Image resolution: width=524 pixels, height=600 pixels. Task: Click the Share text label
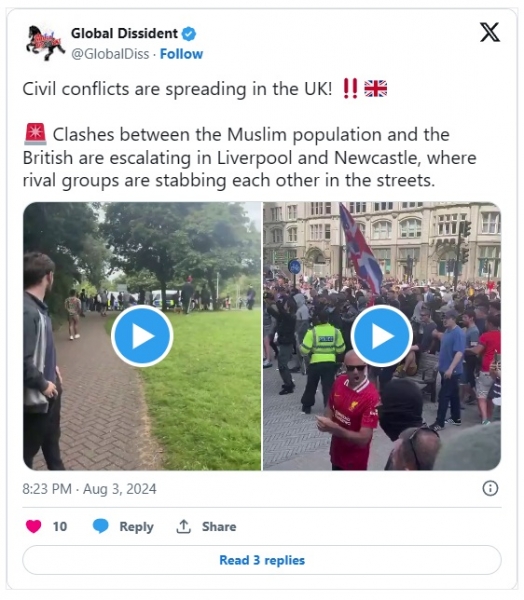219,527
